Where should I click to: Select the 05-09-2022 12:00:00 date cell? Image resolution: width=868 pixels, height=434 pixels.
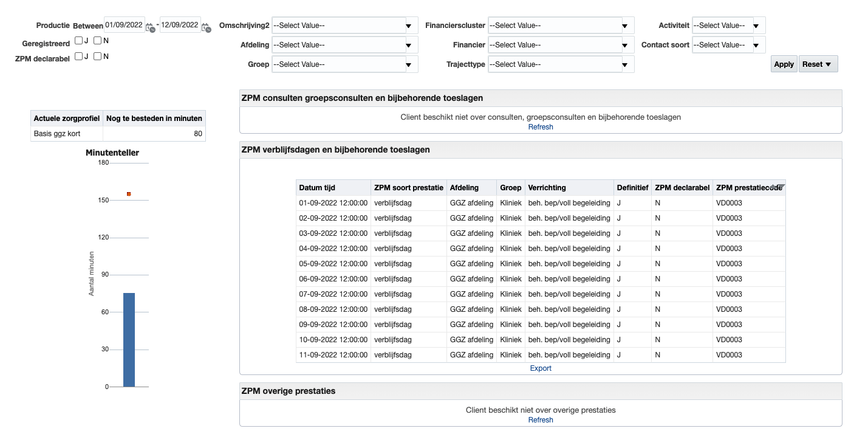[333, 264]
